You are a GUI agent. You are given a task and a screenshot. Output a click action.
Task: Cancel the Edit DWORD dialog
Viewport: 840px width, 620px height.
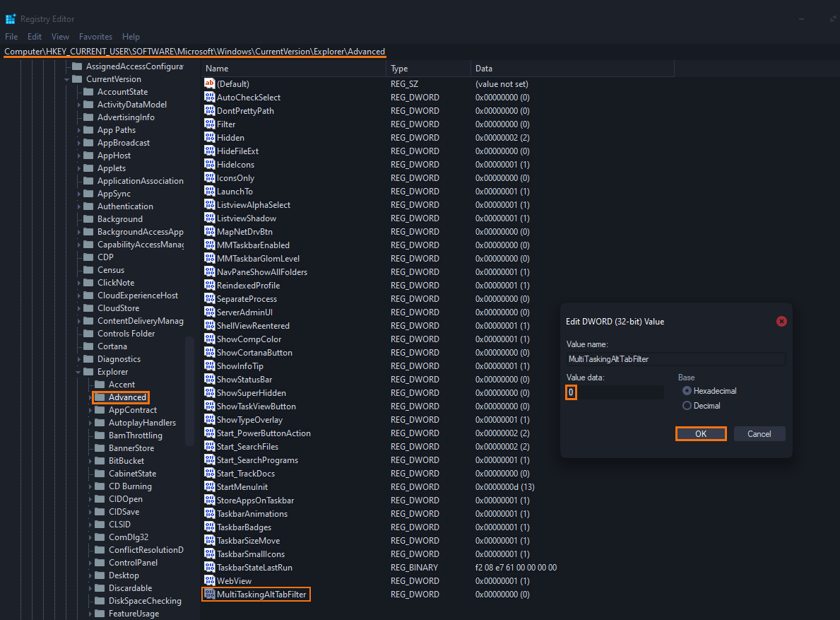pyautogui.click(x=759, y=433)
